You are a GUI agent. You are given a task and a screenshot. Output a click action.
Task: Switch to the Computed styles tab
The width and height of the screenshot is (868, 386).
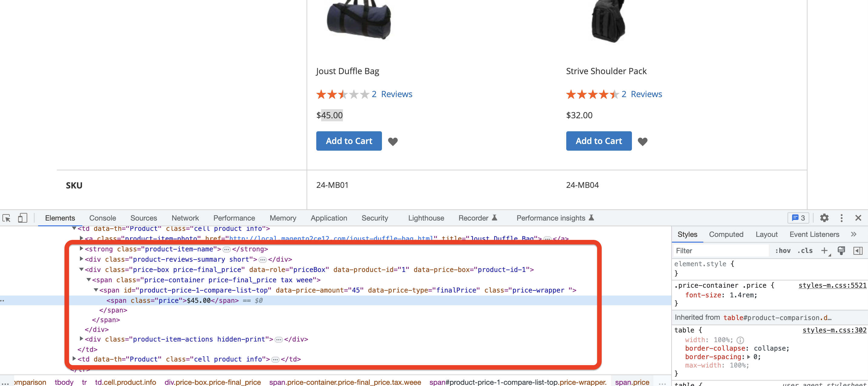[x=726, y=234]
